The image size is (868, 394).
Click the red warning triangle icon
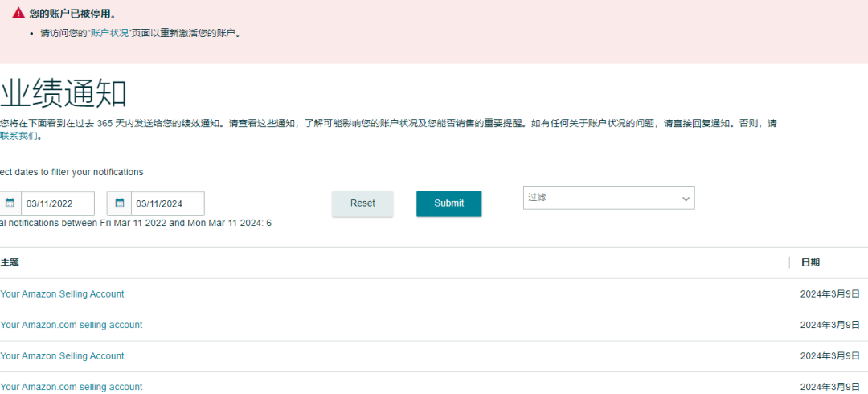18,12
